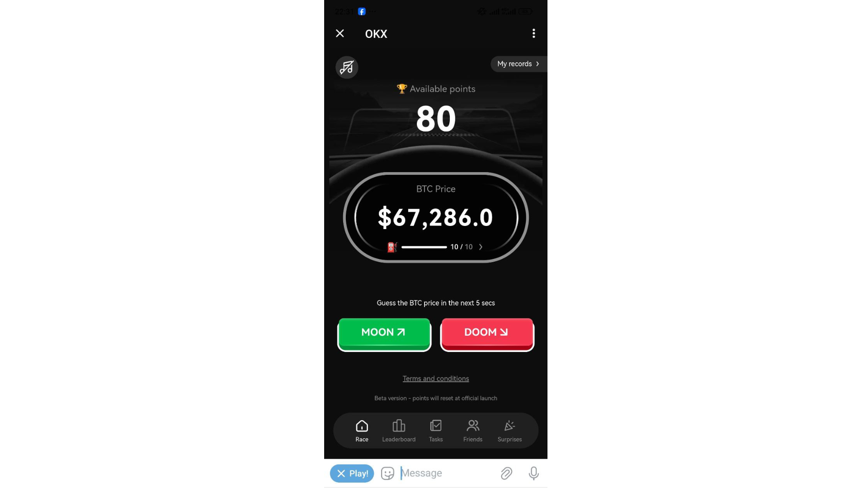Click the Facebook icon in status bar
Image resolution: width=868 pixels, height=488 pixels.
pos(361,11)
